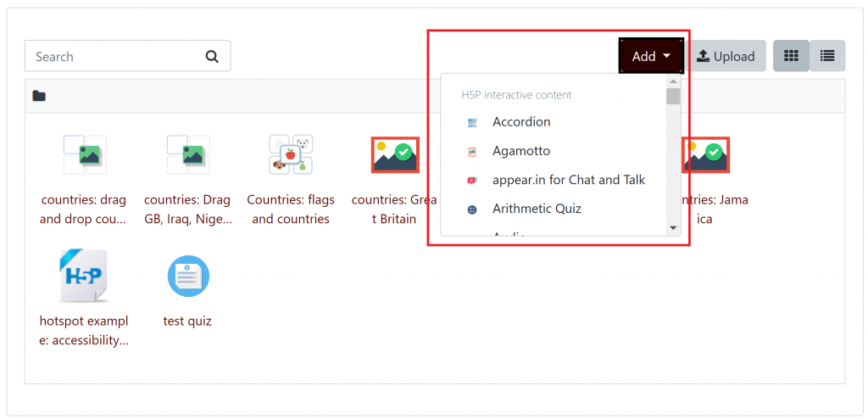Viewport: 868px width, 419px height.
Task: Click 'H5P interactive content' menu header text
Action: (516, 95)
